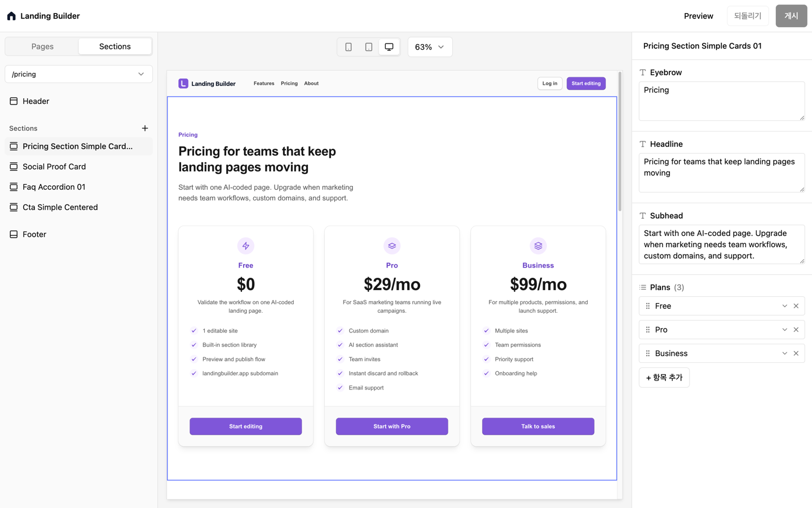Open About in preview navigation
Screen dimensions: 812x508
[x=311, y=84]
